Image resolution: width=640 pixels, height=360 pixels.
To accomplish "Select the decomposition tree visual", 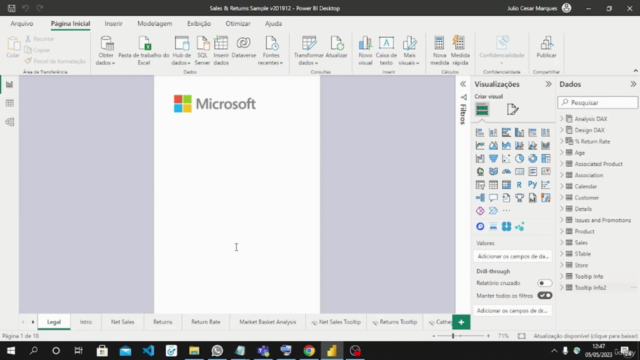I will click(x=480, y=198).
